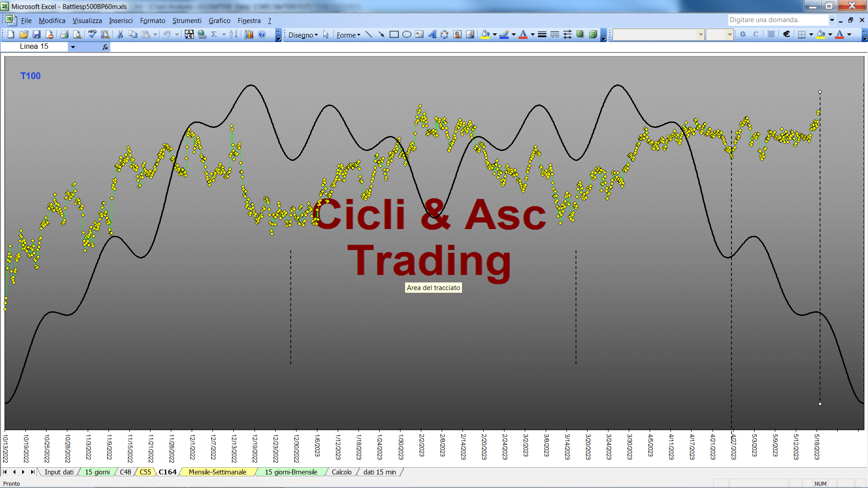Image resolution: width=868 pixels, height=488 pixels.
Task: Expand the Name Box dropdown arrow
Action: (x=73, y=47)
